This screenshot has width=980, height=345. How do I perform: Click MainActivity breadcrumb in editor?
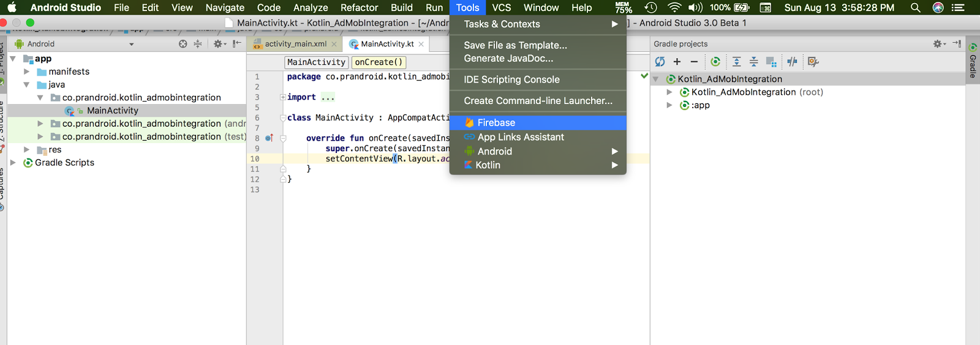tap(317, 62)
